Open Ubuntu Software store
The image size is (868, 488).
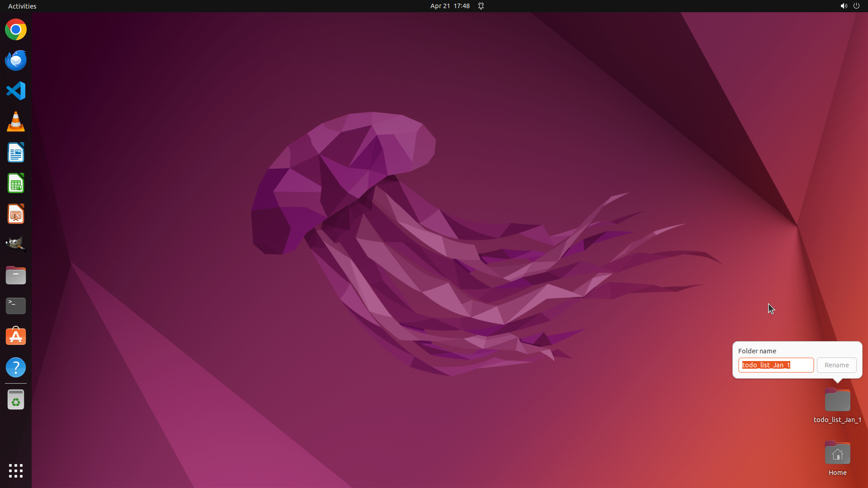pos(16,337)
